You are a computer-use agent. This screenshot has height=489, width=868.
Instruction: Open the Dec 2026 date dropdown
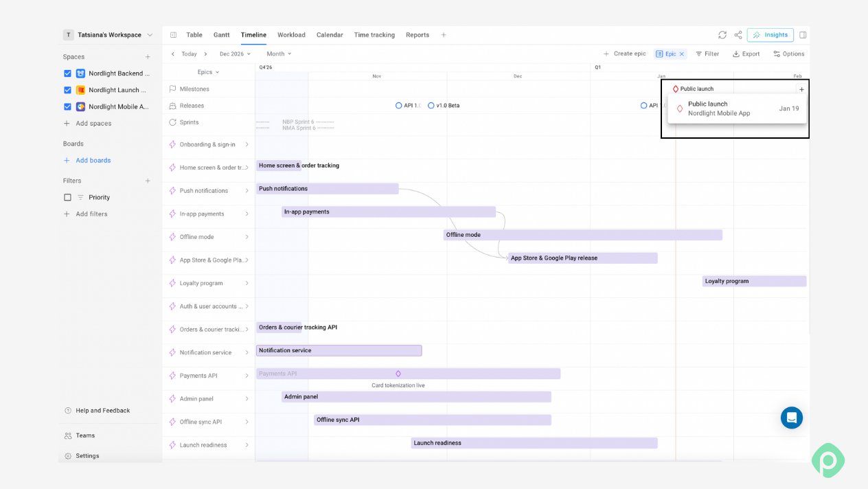235,54
